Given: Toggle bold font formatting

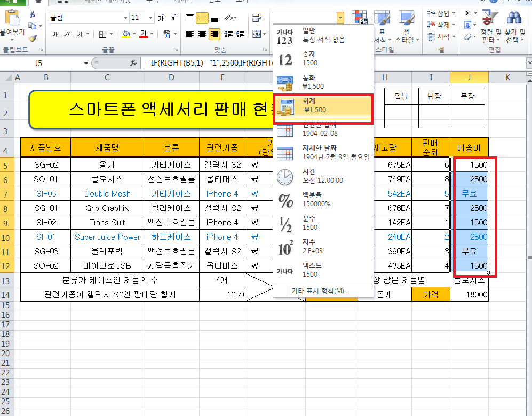Looking at the screenshot, I should tap(55, 34).
